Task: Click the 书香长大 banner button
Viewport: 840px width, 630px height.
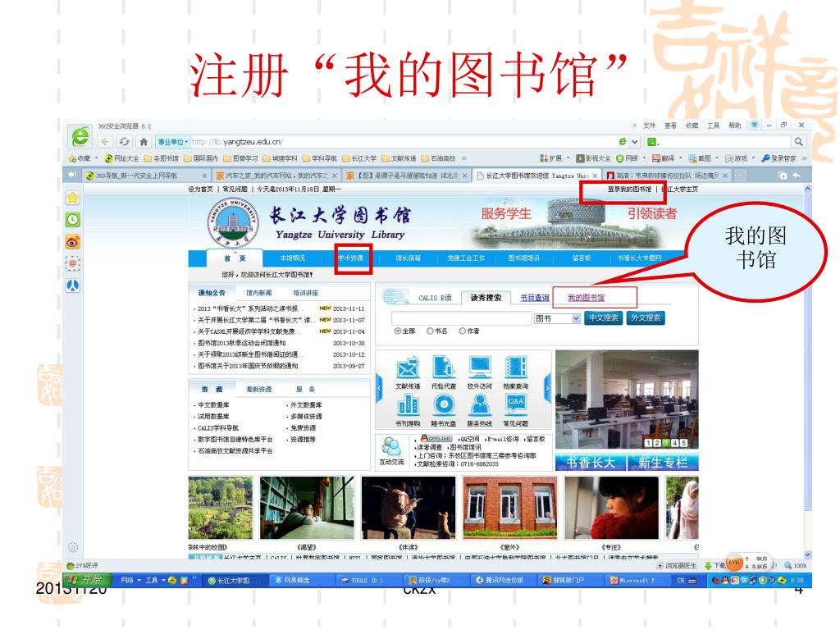Action: pyautogui.click(x=591, y=463)
